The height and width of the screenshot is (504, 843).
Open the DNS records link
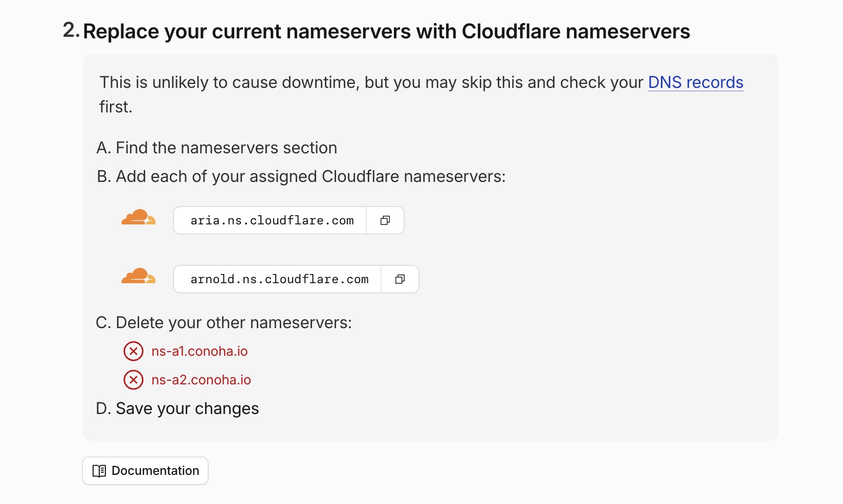point(696,82)
